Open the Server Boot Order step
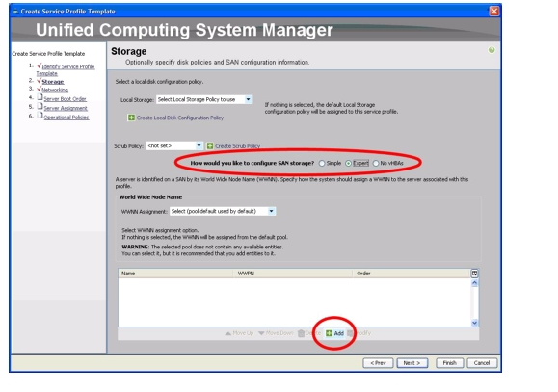558x392 pixels. click(x=66, y=99)
